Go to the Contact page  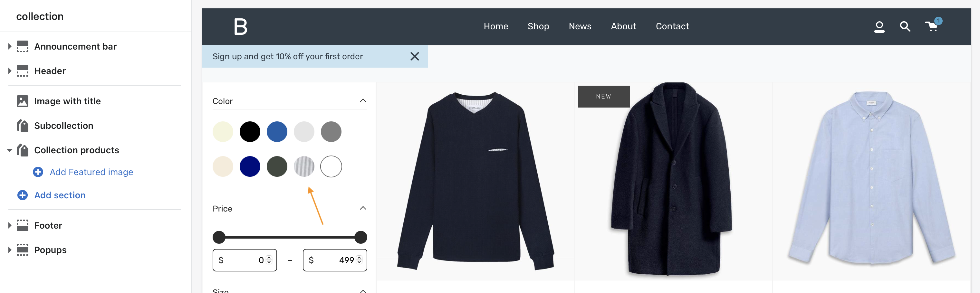672,26
